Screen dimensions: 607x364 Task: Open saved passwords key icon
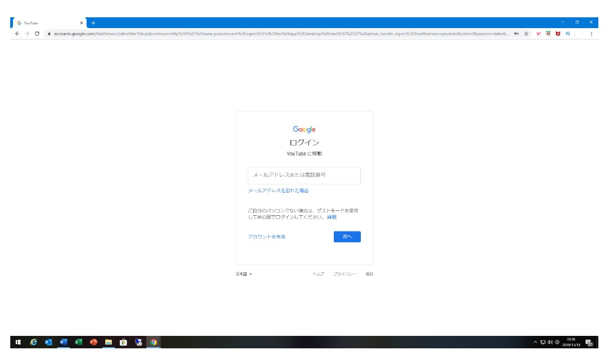click(x=517, y=34)
